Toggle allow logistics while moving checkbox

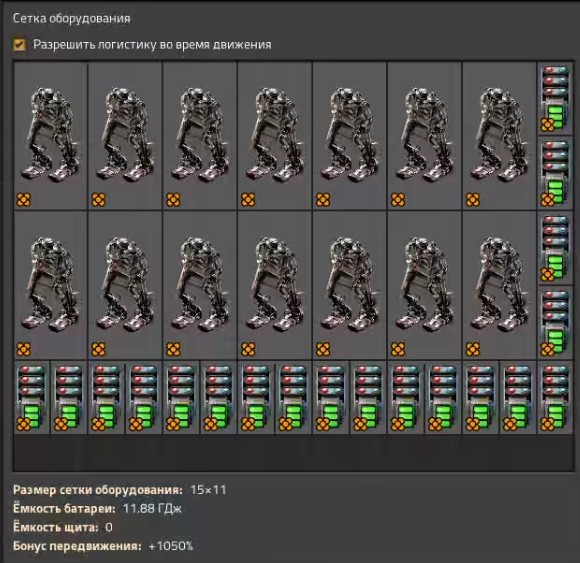coord(19,45)
